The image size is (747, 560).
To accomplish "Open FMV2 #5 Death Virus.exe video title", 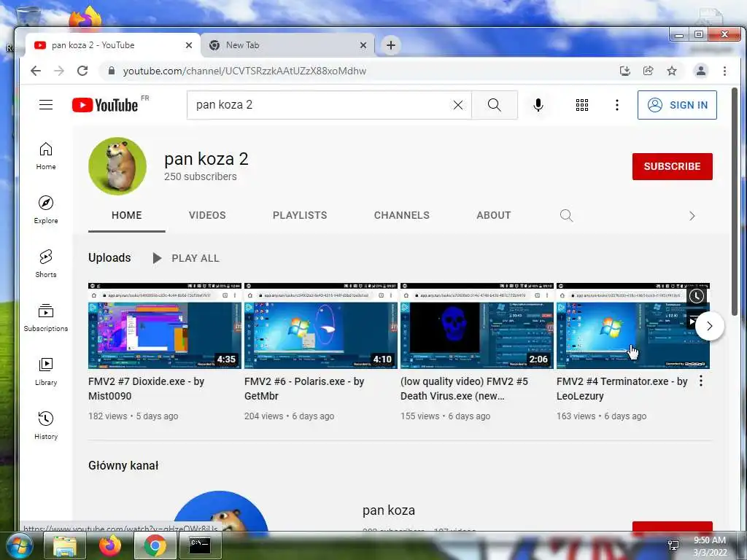I will click(x=465, y=389).
